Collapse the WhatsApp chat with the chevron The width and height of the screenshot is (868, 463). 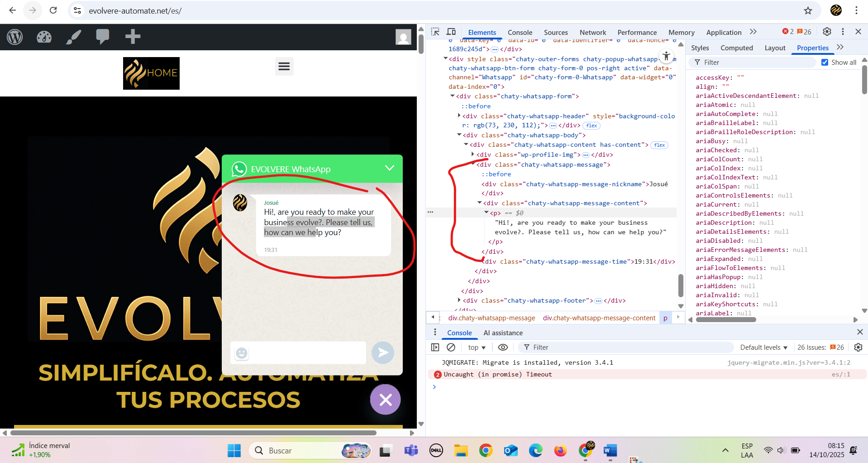pyautogui.click(x=389, y=169)
